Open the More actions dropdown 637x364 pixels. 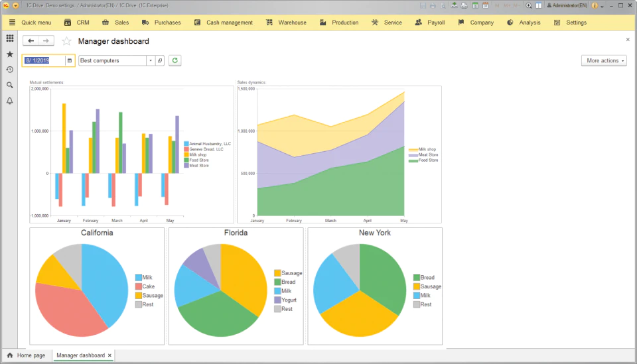[604, 60]
